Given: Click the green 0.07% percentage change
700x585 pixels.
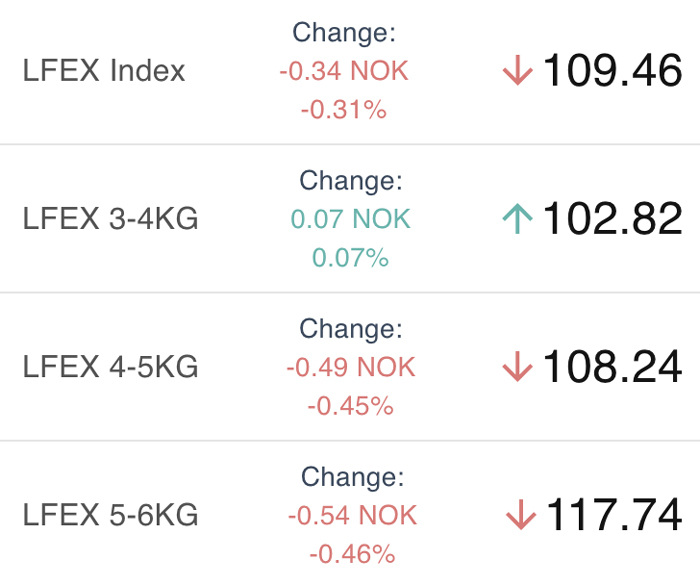Looking at the screenshot, I should pyautogui.click(x=350, y=258).
